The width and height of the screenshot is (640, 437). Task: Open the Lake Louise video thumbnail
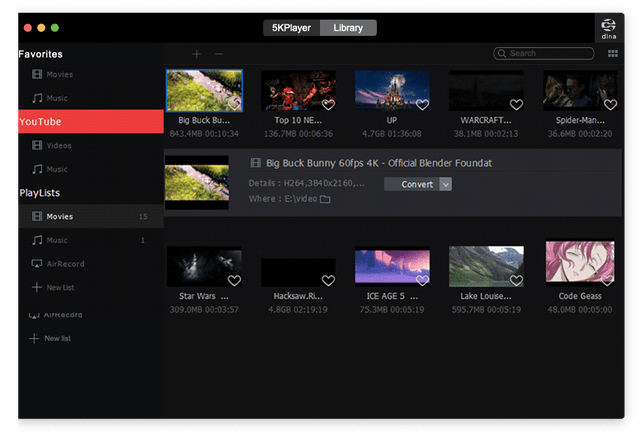coord(486,267)
